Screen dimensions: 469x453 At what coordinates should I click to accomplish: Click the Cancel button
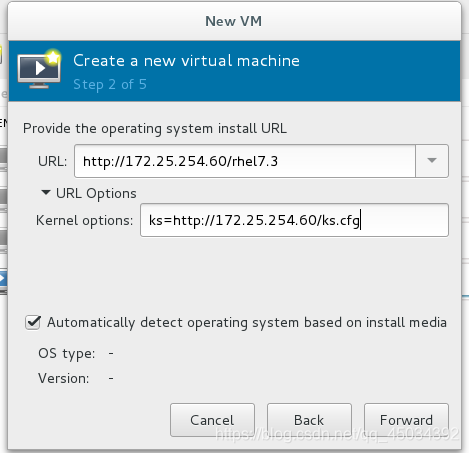click(212, 420)
